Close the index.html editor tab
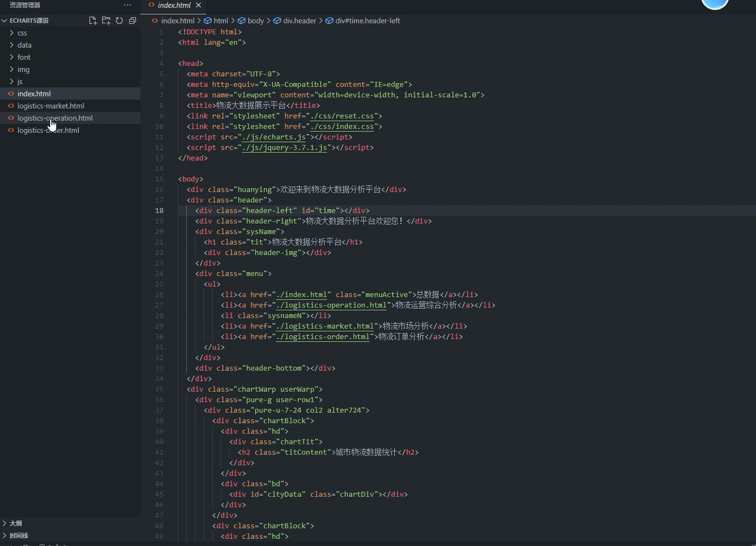Image resolution: width=756 pixels, height=546 pixels. pos(199,5)
